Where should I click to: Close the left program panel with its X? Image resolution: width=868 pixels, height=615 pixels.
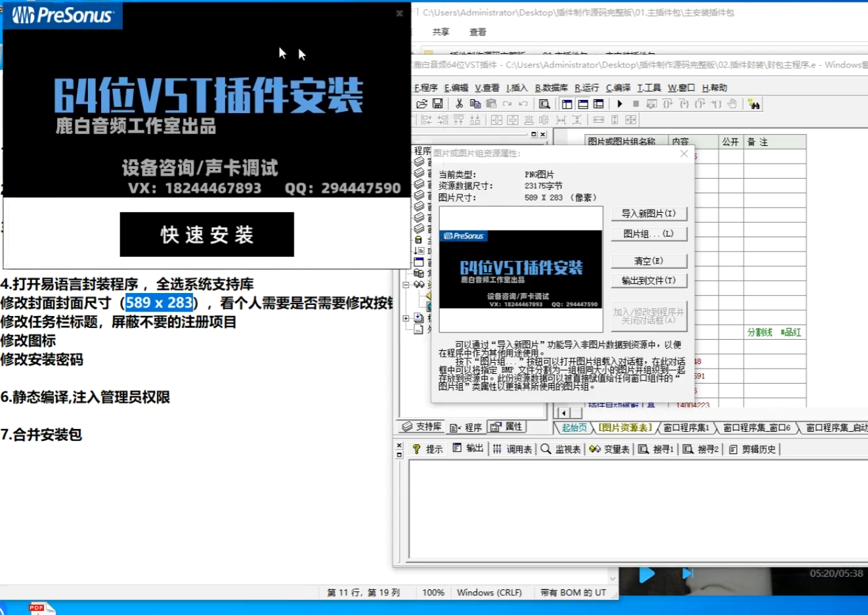(x=542, y=134)
